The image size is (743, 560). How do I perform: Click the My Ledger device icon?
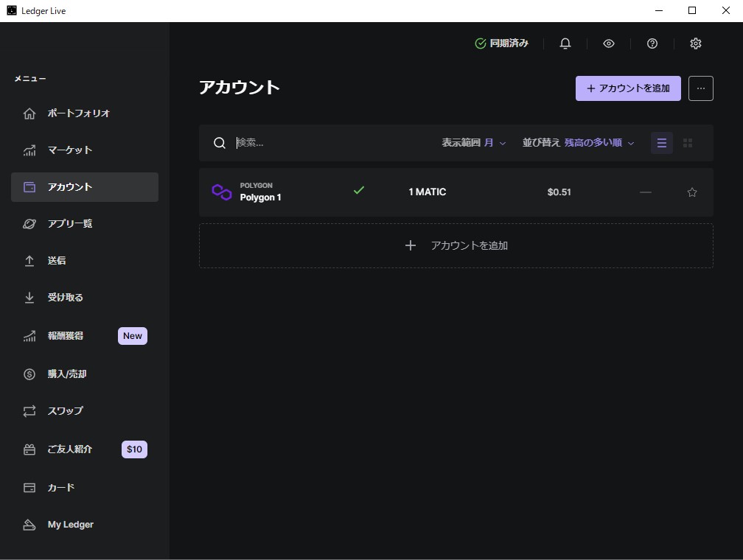point(29,525)
